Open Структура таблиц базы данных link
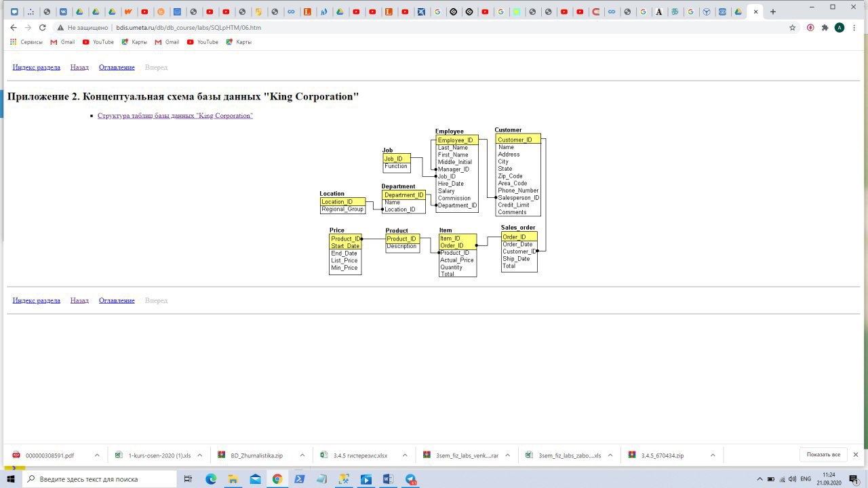Image resolution: width=868 pixels, height=488 pixels. 175,116
